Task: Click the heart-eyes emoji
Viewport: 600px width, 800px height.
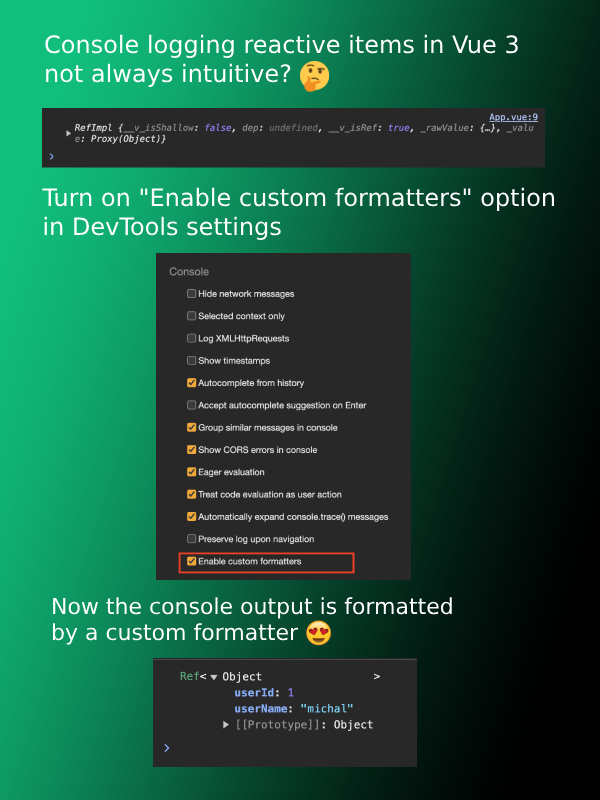Action: pos(319,633)
